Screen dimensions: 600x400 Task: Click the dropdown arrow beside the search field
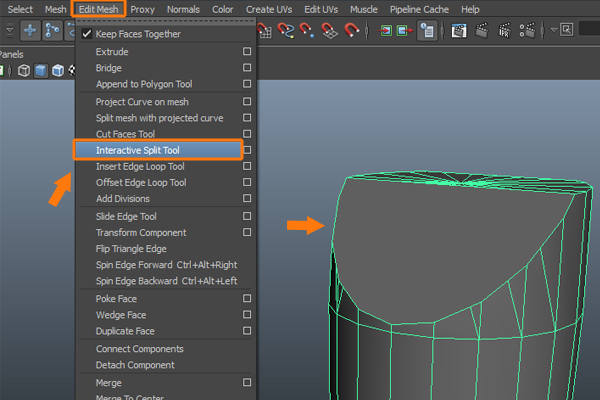click(x=554, y=30)
